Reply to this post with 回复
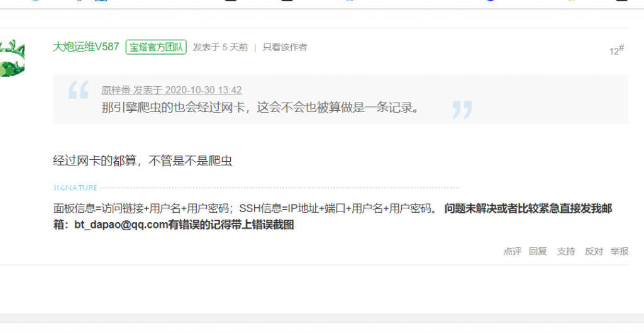Viewport: 644px width, 333px height. coord(538,251)
